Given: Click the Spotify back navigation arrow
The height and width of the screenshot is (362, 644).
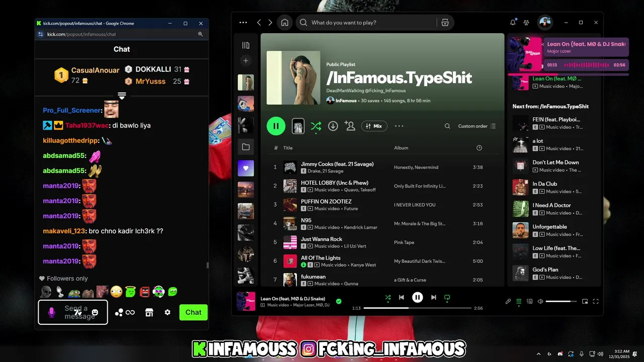Looking at the screenshot, I should tap(259, 23).
